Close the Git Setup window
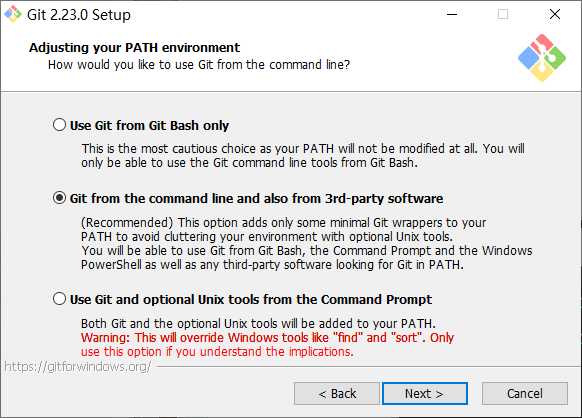Viewport: 582px width, 418px height. 555,14
